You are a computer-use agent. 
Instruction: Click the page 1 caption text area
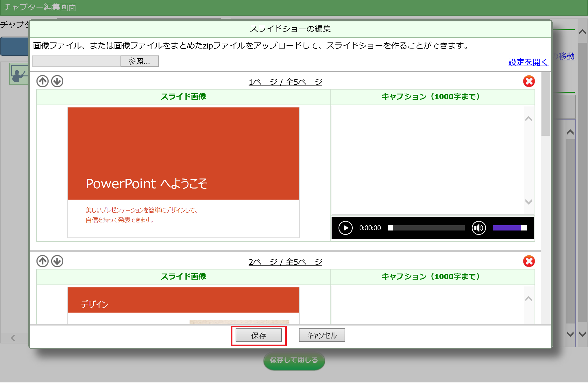click(x=428, y=160)
